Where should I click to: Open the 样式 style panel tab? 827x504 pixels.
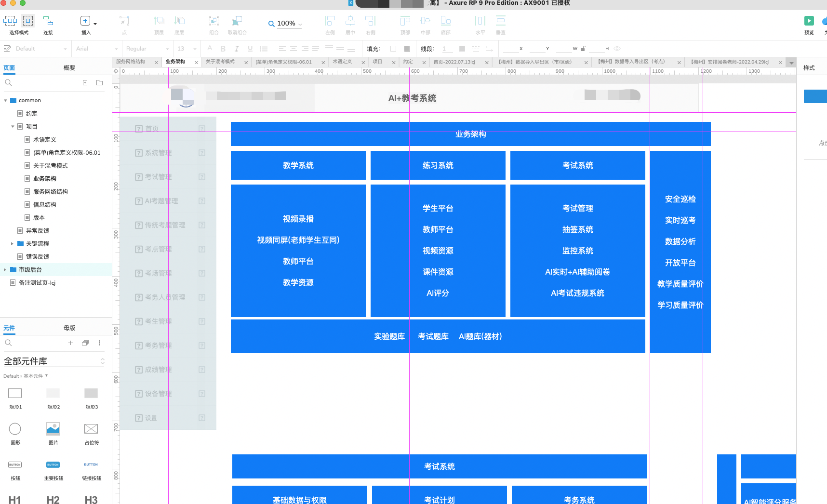pyautogui.click(x=809, y=68)
